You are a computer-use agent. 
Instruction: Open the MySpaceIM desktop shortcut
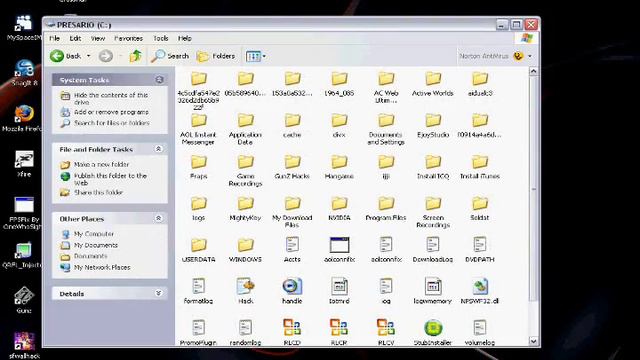pyautogui.click(x=24, y=28)
